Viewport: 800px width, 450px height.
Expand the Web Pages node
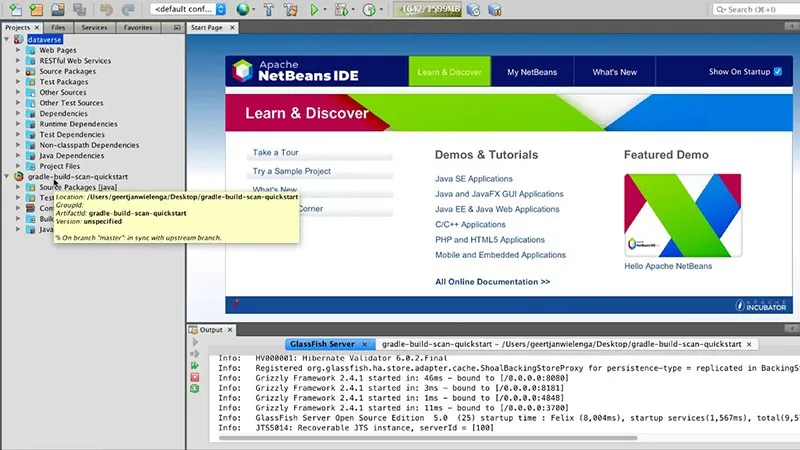click(18, 50)
